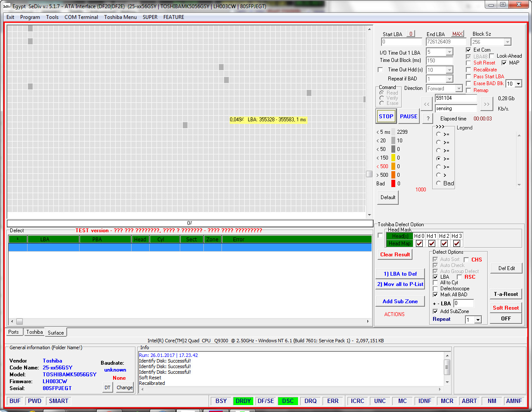Click the DT button near Baudrate
This screenshot has width=532, height=412.
tap(108, 387)
